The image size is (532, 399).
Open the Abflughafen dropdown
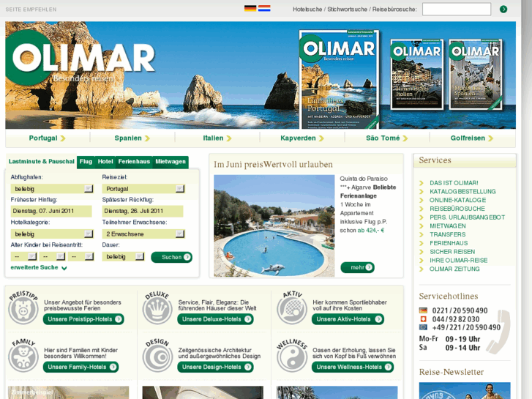pos(51,189)
